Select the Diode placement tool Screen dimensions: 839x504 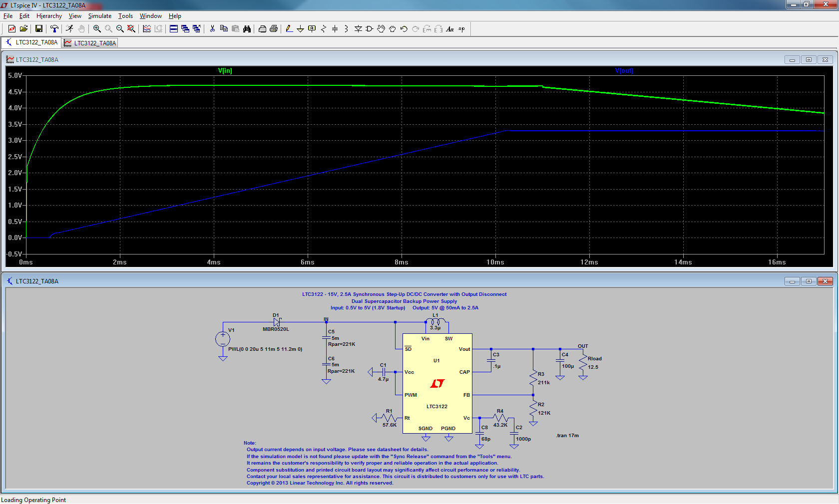(358, 29)
